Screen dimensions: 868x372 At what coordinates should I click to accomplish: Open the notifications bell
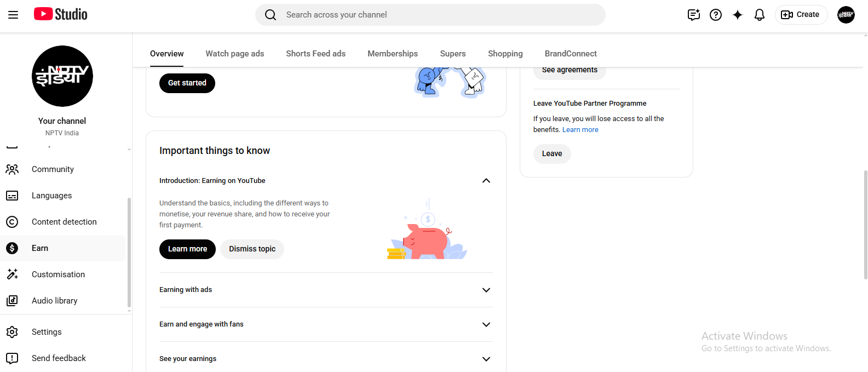pyautogui.click(x=759, y=15)
